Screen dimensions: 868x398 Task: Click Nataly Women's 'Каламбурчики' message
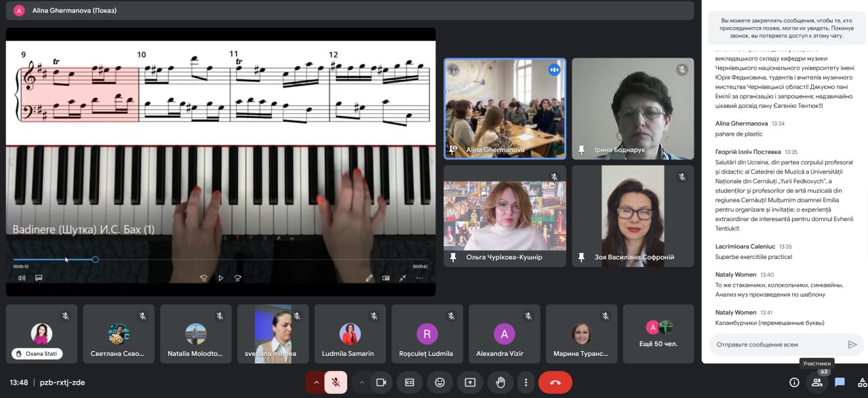pyautogui.click(x=770, y=323)
